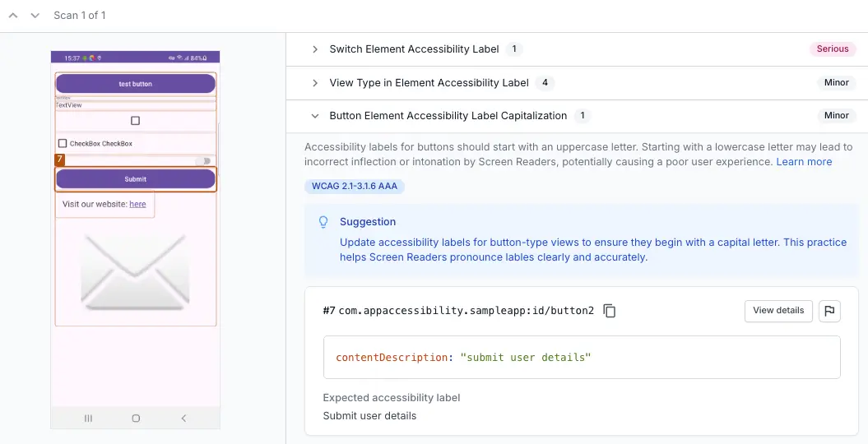Go to next scan with down arrow
This screenshot has width=868, height=444.
coord(35,16)
